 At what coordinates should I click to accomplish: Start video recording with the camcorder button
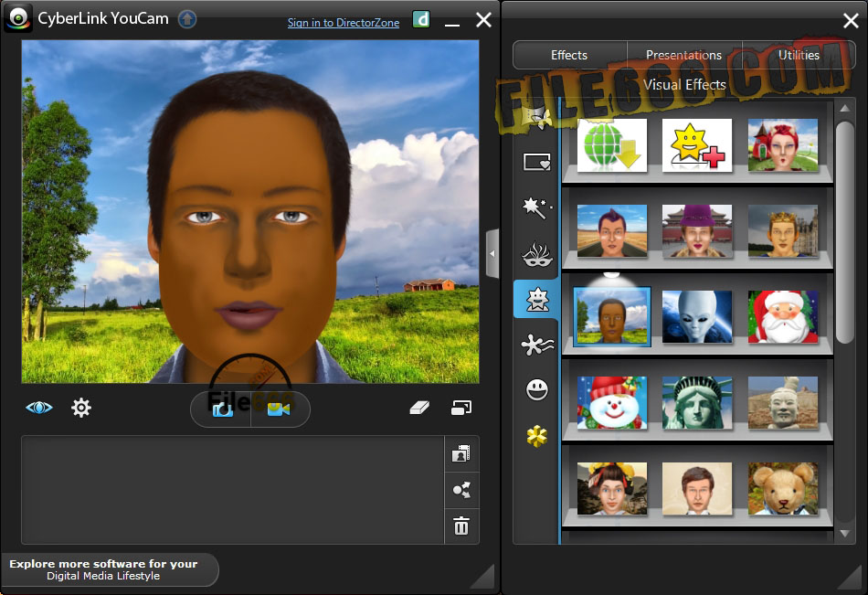(279, 409)
